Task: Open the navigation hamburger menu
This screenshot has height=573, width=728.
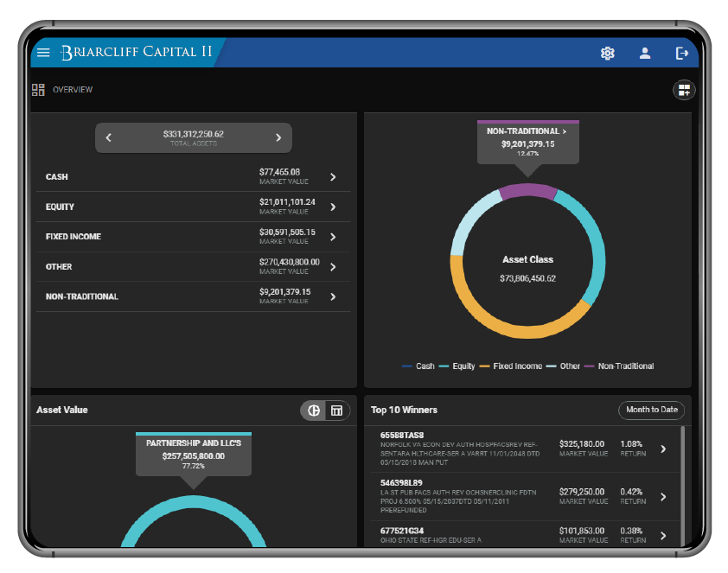Action: pos(43,53)
